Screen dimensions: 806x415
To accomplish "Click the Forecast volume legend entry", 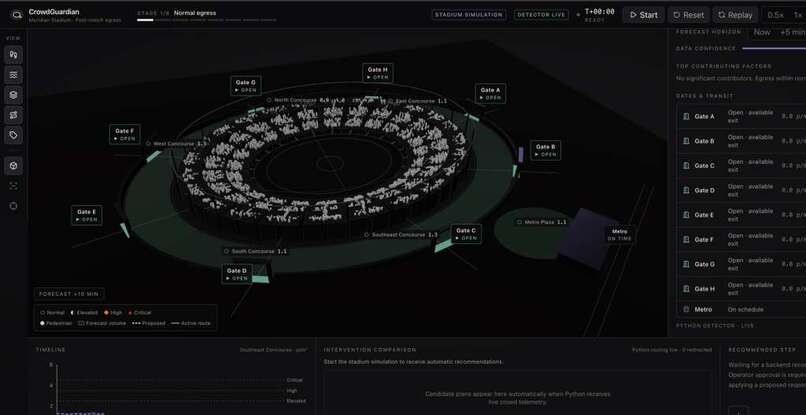I will [x=102, y=323].
